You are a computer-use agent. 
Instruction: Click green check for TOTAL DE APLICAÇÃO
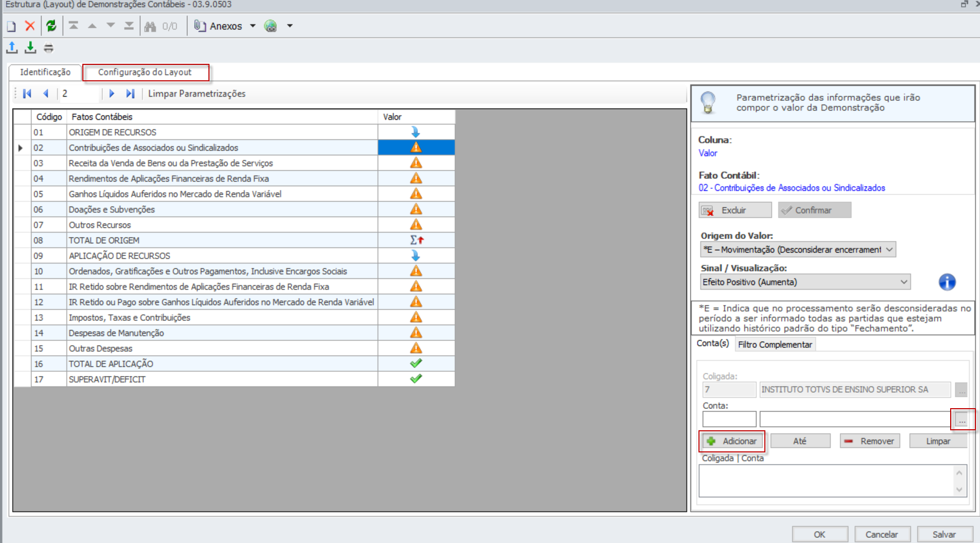tap(416, 363)
